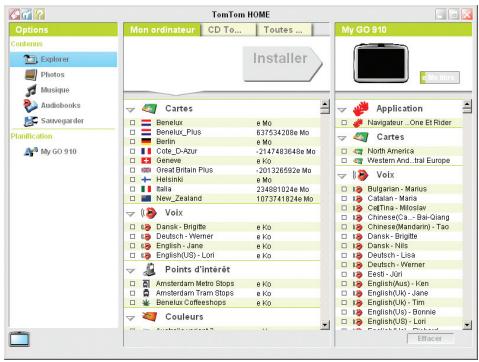Image resolution: width=479 pixels, height=362 pixels.
Task: Open the help question mark icon
Action: coord(39,14)
